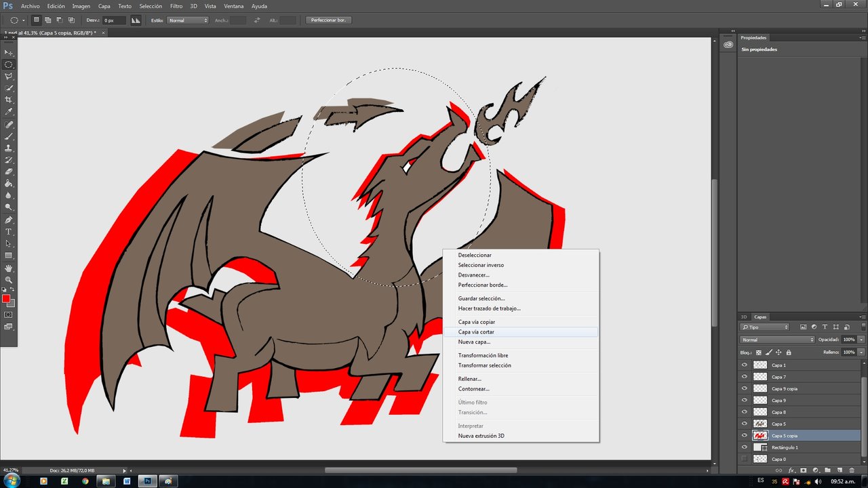The height and width of the screenshot is (488, 868).
Task: Open the Opacidad dropdown arrow
Action: point(861,340)
